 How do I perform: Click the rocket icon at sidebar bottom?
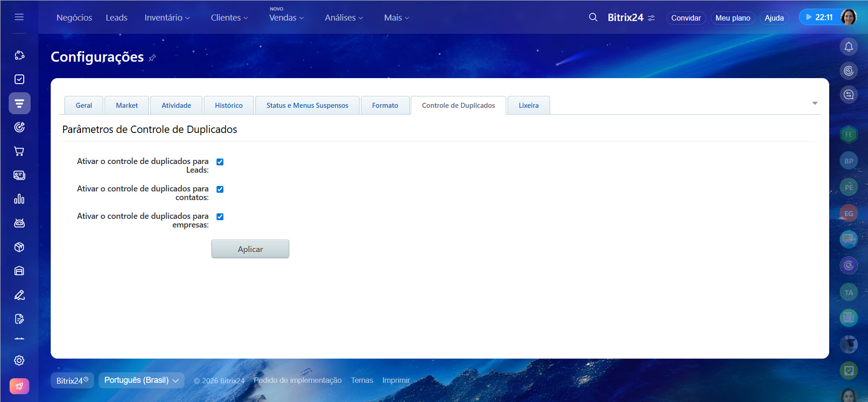click(19, 386)
